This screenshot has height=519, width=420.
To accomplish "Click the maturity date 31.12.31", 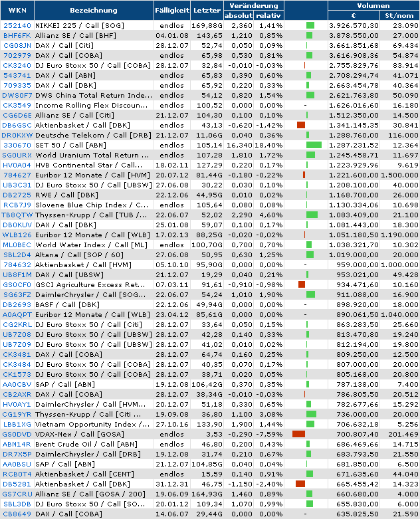I will pyautogui.click(x=171, y=484).
